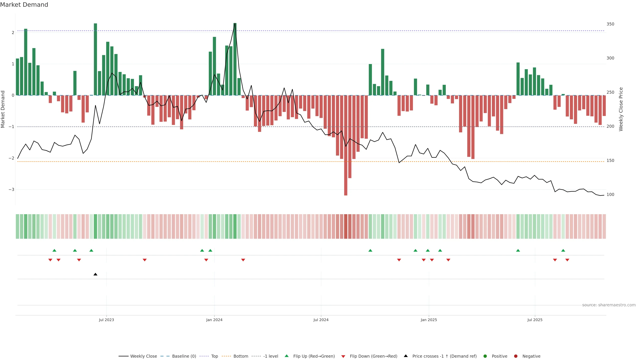Click the Jul 2025 axis label
Viewport: 644px width, 362px height.
535,320
